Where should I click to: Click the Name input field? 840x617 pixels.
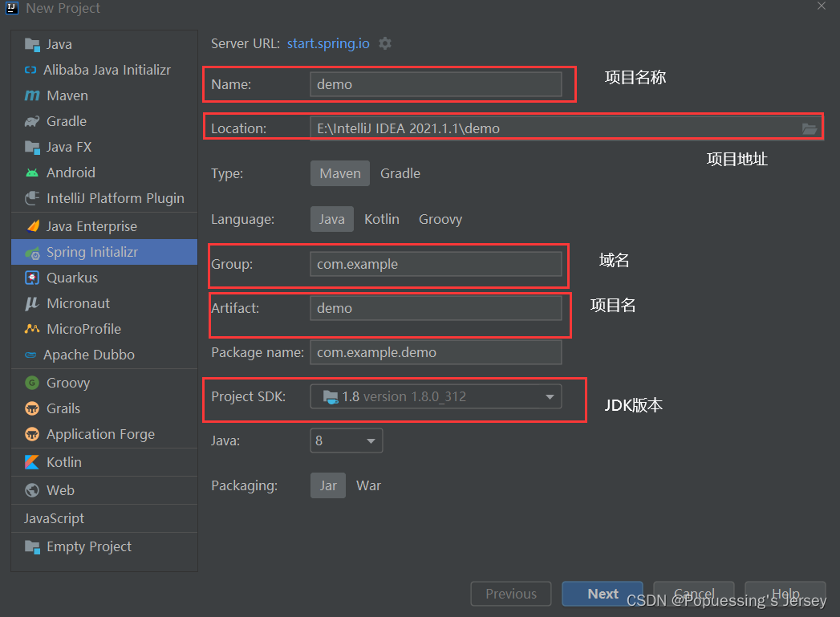(436, 84)
